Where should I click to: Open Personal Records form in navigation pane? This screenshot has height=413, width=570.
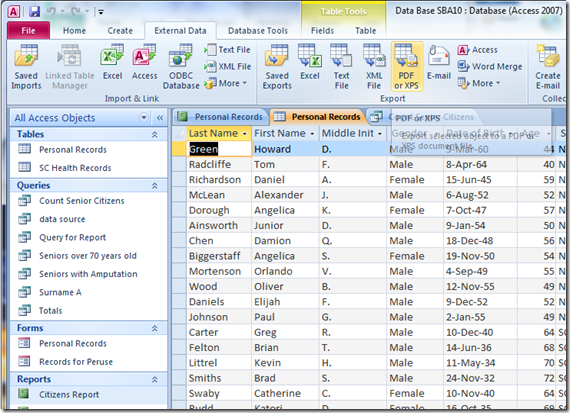click(x=73, y=344)
